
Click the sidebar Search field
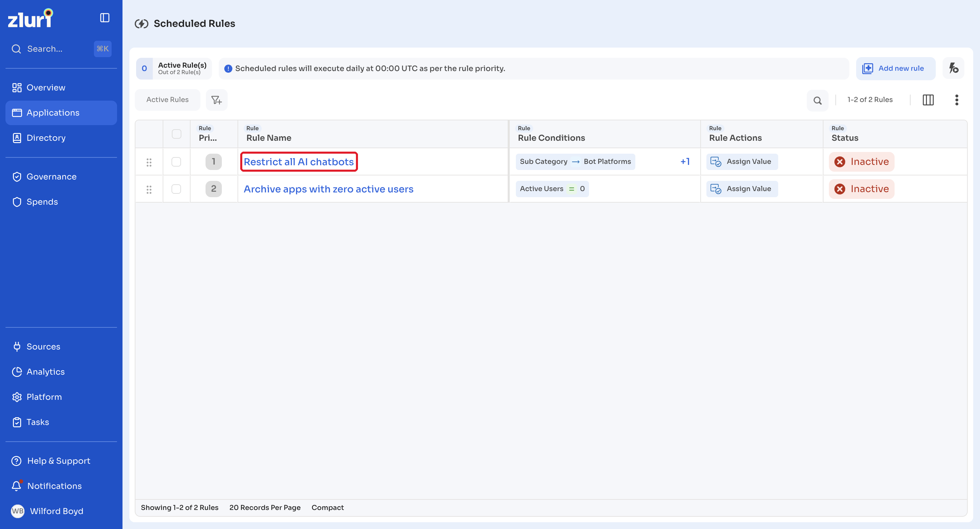click(x=61, y=49)
